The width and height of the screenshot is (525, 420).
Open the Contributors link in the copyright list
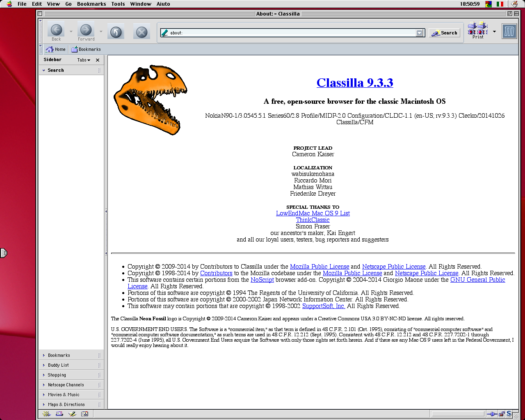click(x=216, y=273)
